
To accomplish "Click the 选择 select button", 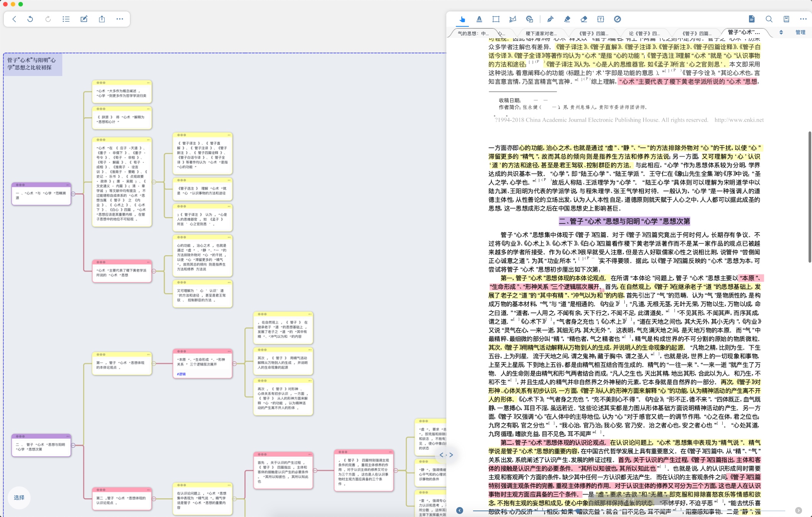I will pyautogui.click(x=19, y=498).
